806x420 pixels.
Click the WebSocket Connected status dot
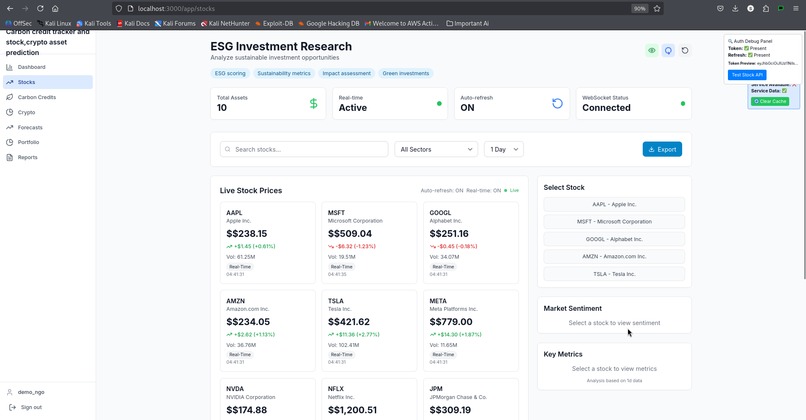683,103
